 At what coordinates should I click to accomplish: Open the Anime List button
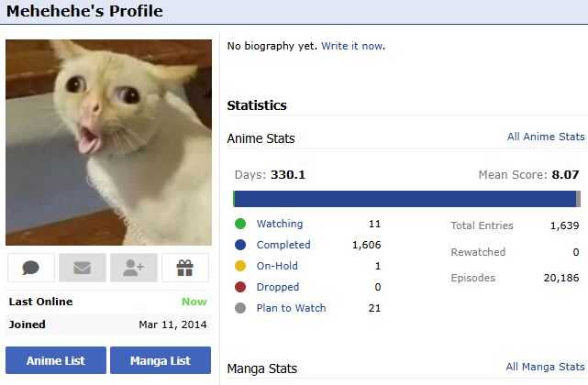56,360
